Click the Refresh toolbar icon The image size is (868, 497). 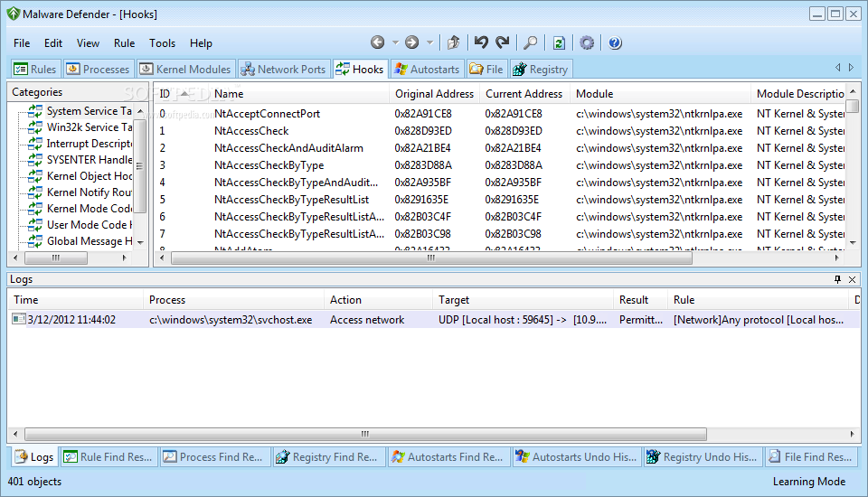pyautogui.click(x=559, y=42)
